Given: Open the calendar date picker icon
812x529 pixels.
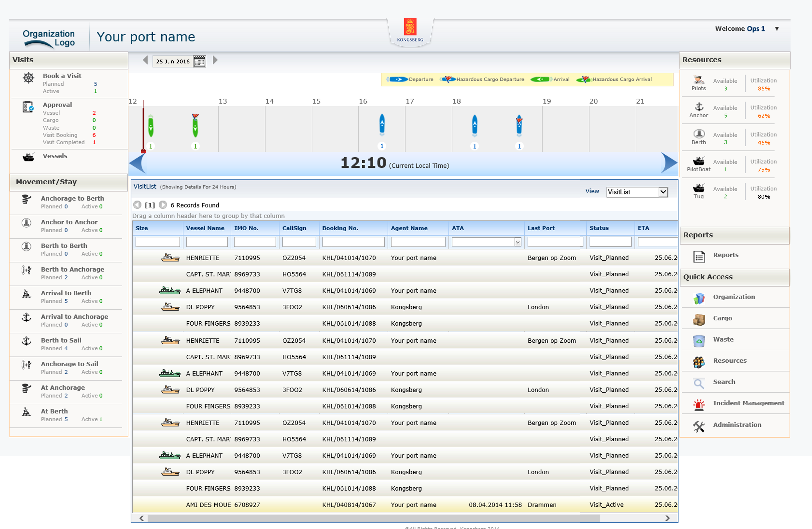Looking at the screenshot, I should [200, 61].
